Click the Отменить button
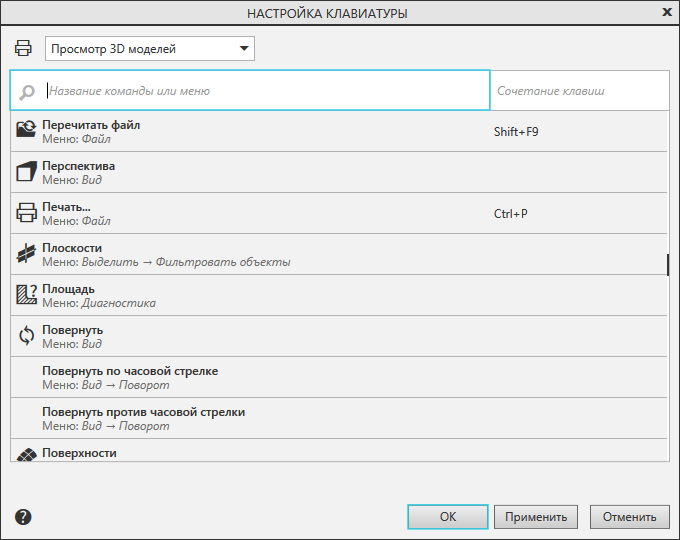This screenshot has width=680, height=540. (630, 517)
